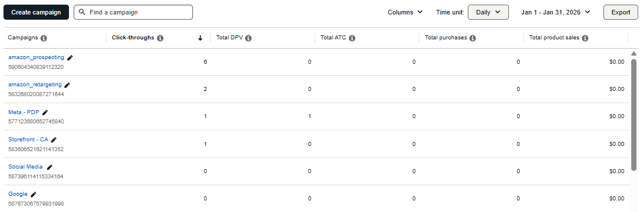Sort by the Total purchases column header
644x212 pixels.
tap(446, 38)
